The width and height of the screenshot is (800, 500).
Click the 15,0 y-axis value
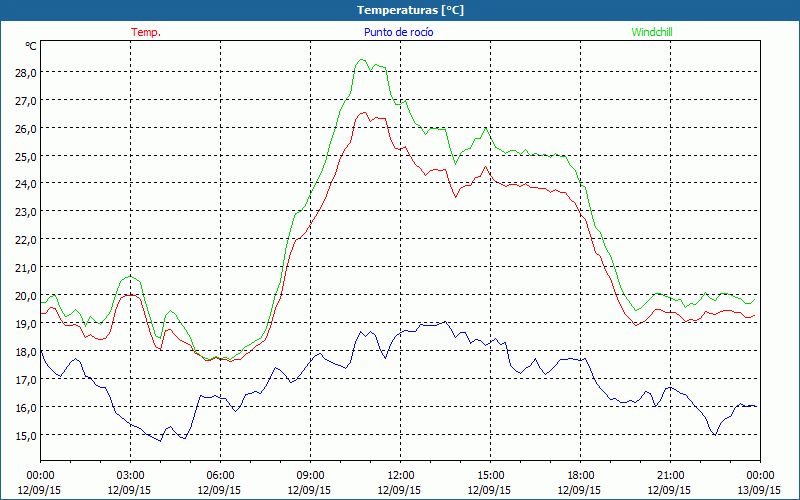click(26, 436)
